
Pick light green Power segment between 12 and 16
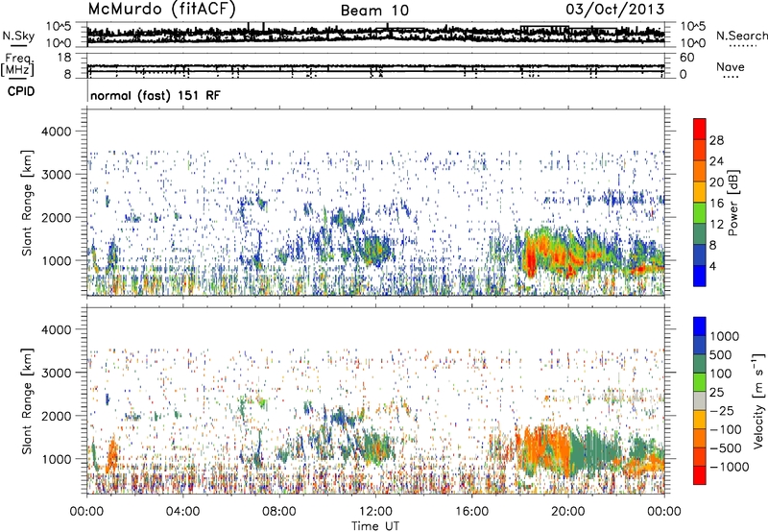[x=700, y=213]
